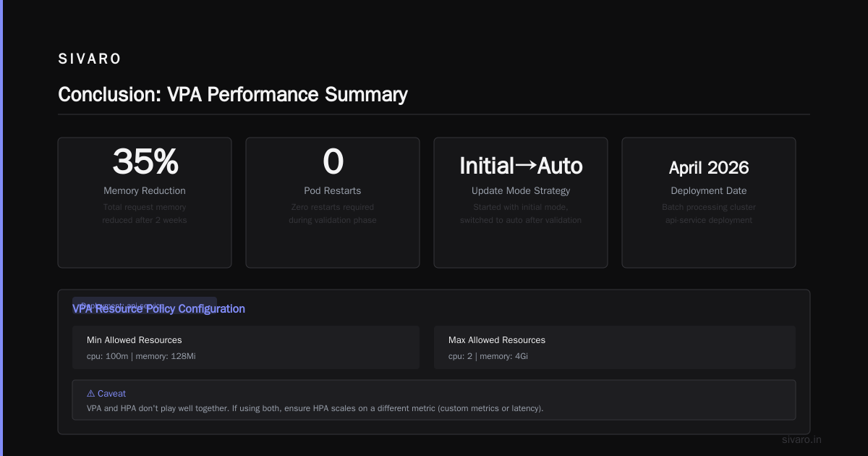The width and height of the screenshot is (868, 456).
Task: Open the April 2026 Deployment Date card
Action: click(709, 203)
